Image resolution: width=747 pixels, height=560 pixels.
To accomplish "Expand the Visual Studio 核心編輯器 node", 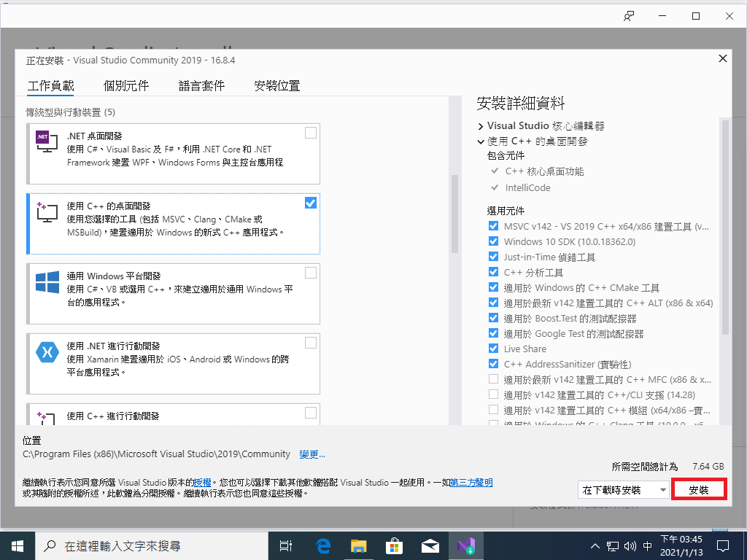I will pyautogui.click(x=481, y=126).
